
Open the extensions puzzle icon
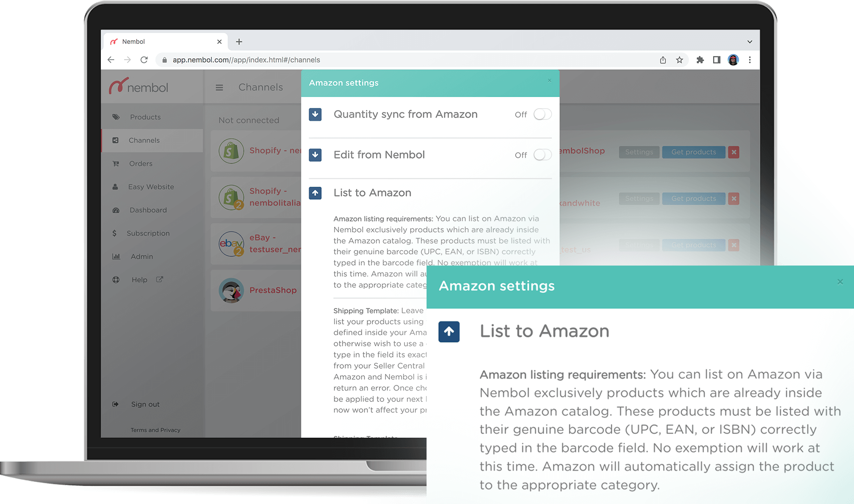(700, 60)
